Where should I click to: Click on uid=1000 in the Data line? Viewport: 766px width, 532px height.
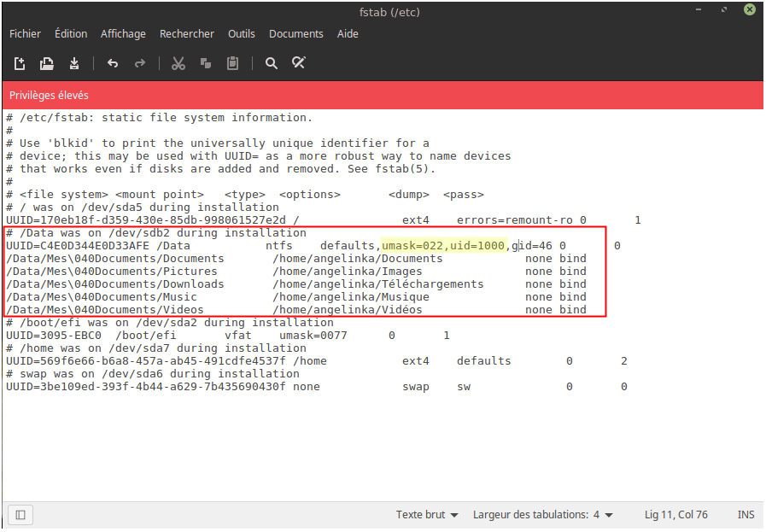pyautogui.click(x=477, y=246)
